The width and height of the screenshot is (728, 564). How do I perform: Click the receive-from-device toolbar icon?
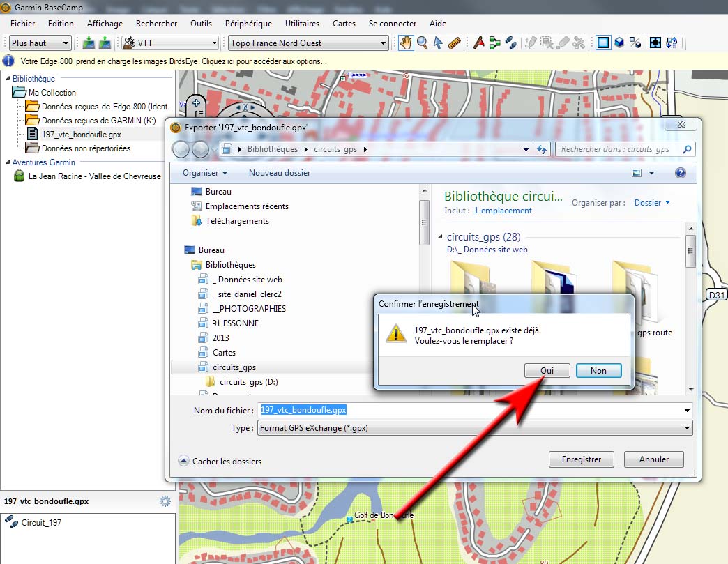105,43
